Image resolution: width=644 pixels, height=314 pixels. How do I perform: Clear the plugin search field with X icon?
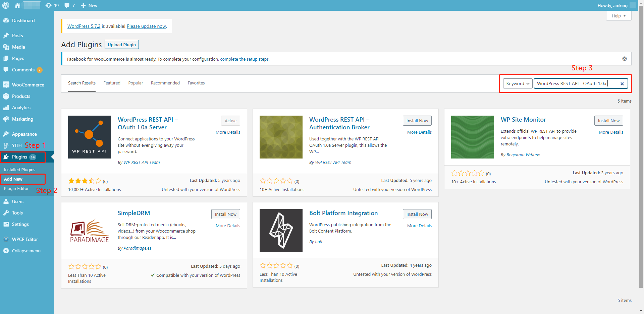pyautogui.click(x=622, y=84)
